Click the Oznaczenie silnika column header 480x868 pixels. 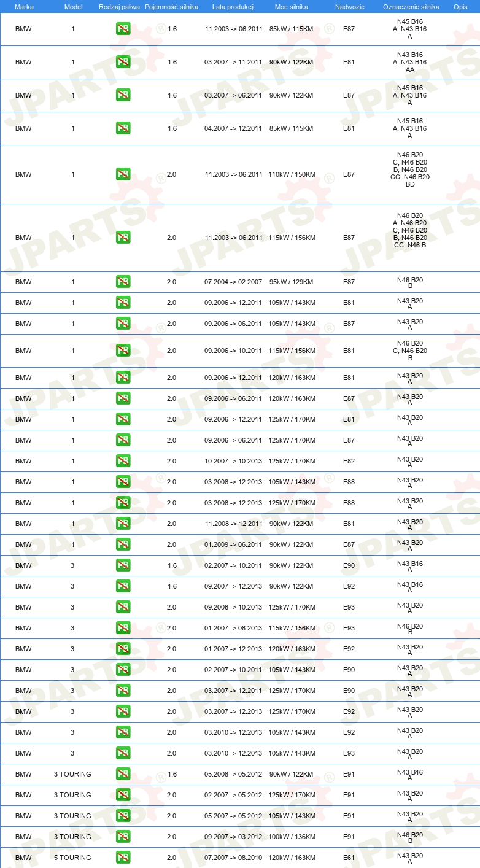click(x=411, y=6)
